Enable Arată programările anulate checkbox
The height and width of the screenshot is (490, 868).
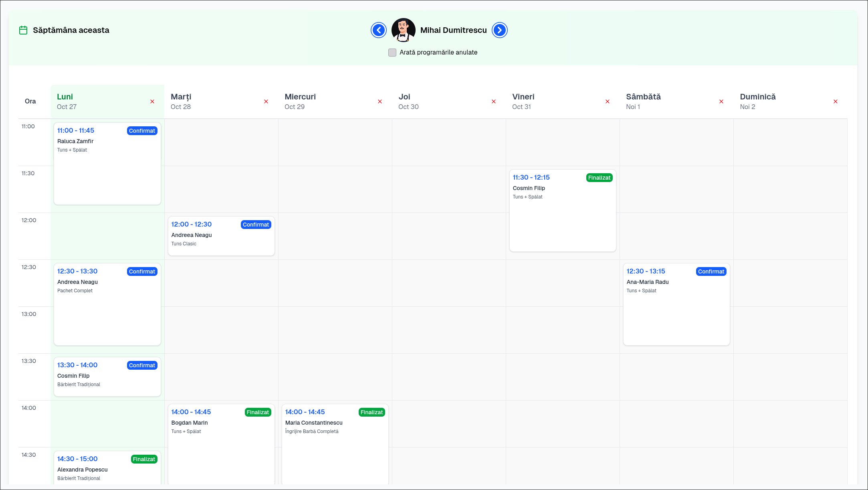click(x=392, y=53)
